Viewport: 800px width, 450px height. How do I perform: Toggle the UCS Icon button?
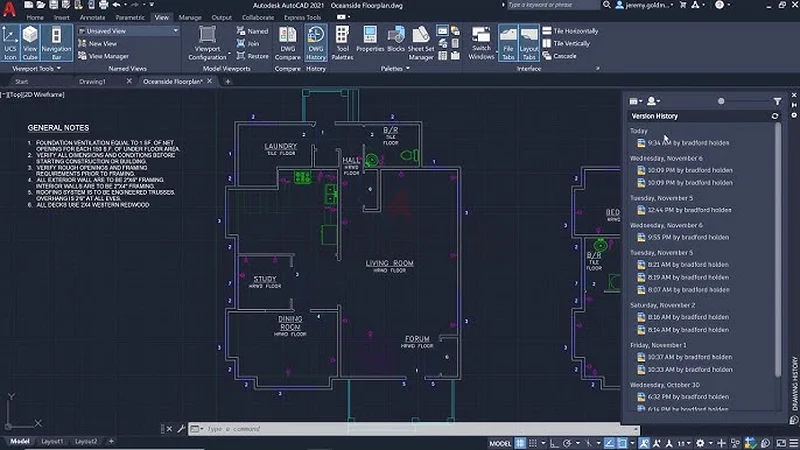point(10,43)
